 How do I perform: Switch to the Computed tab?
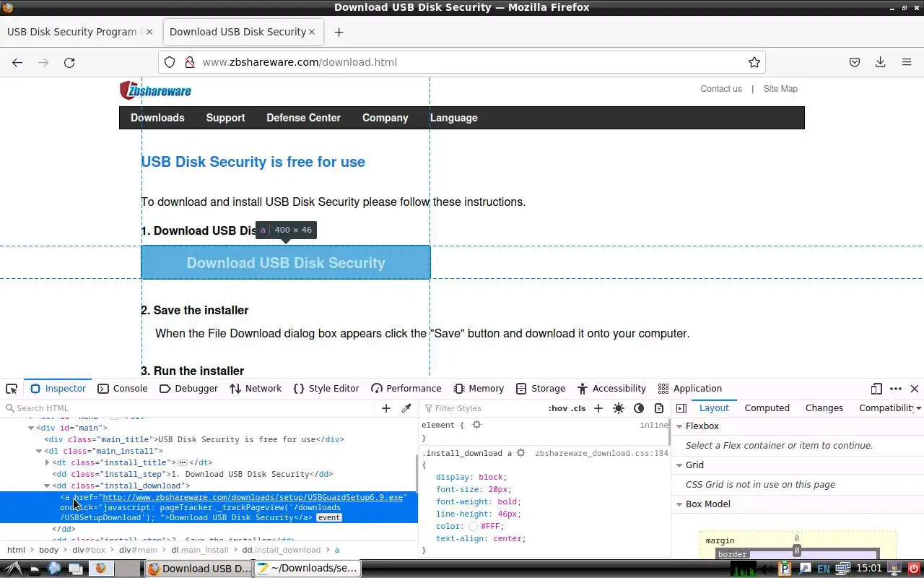click(x=767, y=408)
